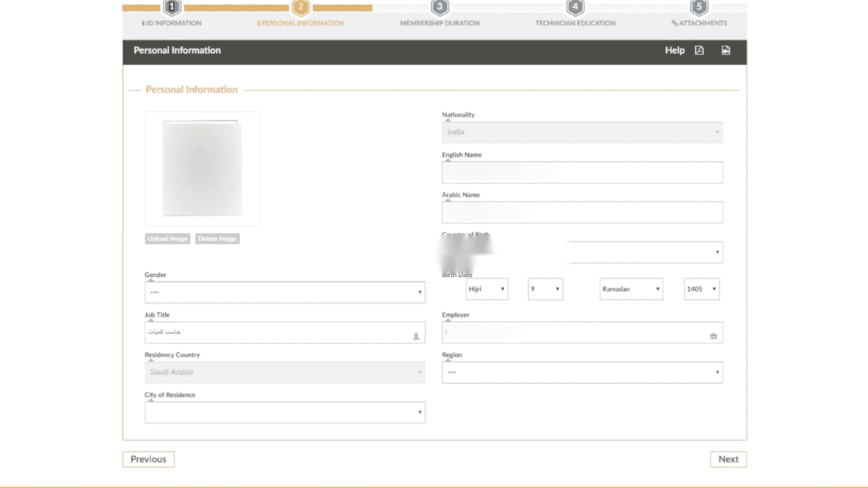The height and width of the screenshot is (488, 868).
Task: Jump to the Attachments step tab
Action: pos(699,23)
